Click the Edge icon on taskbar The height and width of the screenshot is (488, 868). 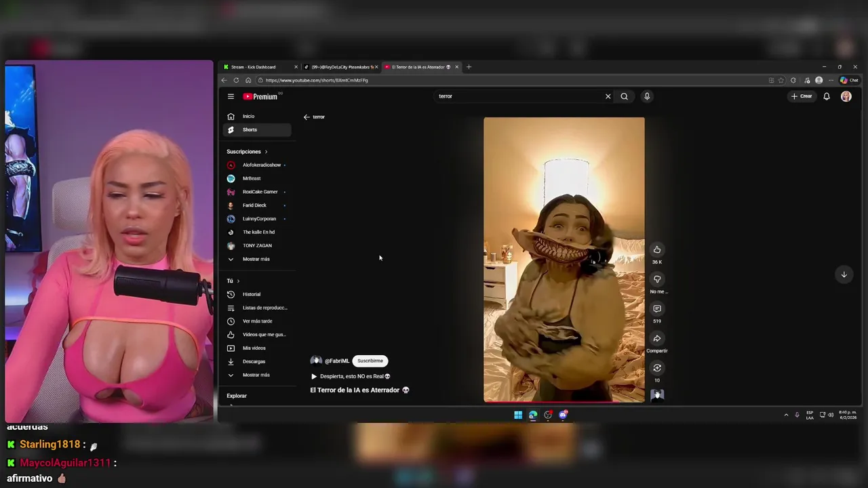[x=533, y=415]
